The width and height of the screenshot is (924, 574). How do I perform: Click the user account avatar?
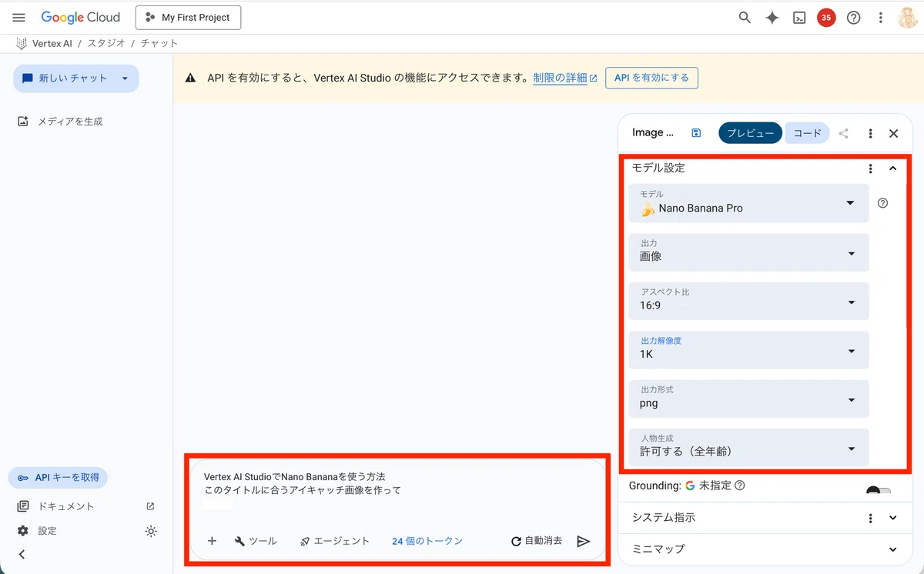(x=909, y=18)
